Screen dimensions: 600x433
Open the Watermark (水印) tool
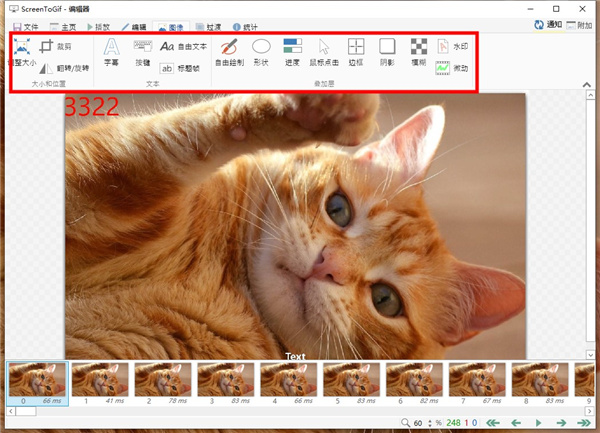(453, 47)
